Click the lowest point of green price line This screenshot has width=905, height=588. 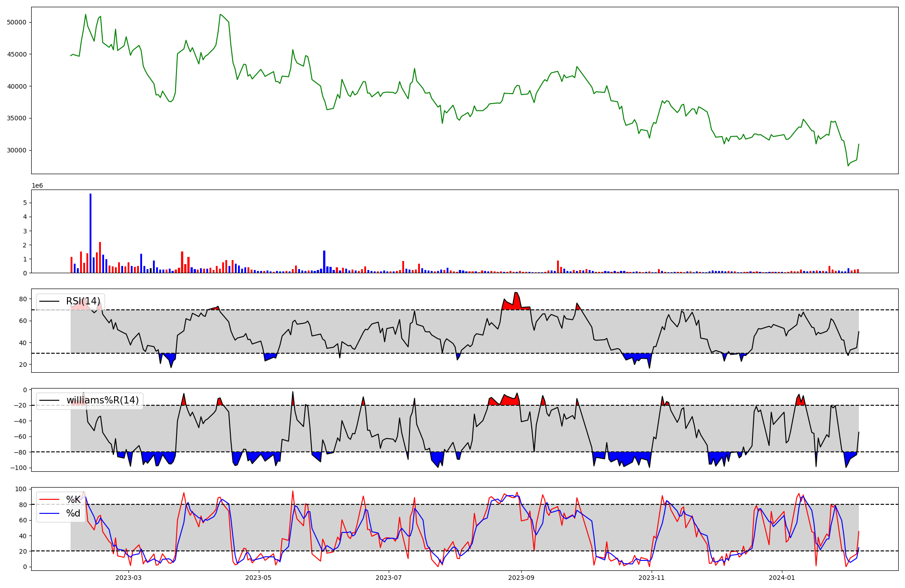coord(848,166)
